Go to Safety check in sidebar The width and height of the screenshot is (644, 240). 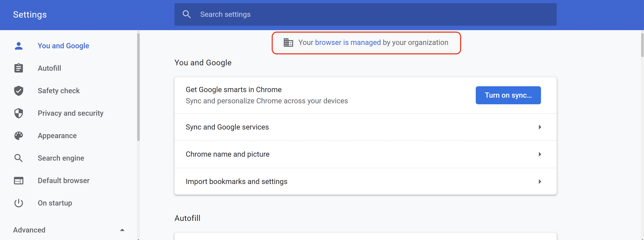pos(58,91)
